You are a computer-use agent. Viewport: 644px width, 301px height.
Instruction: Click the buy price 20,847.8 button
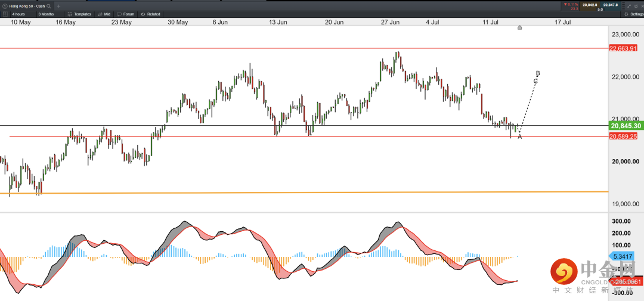click(611, 5)
